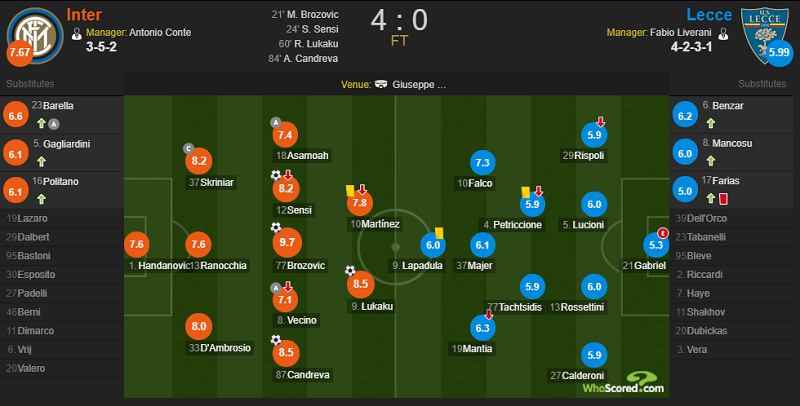Click Lapadula's yellow card icon
The width and height of the screenshot is (800, 406).
coord(439,233)
